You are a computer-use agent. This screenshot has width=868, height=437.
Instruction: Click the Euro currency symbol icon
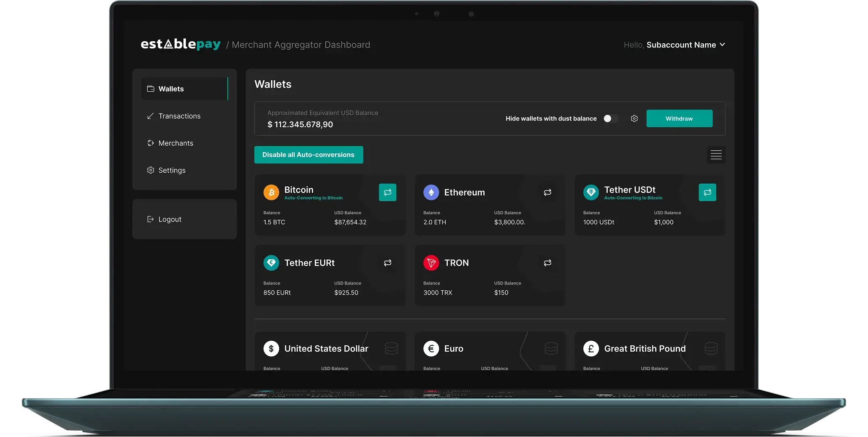point(431,349)
